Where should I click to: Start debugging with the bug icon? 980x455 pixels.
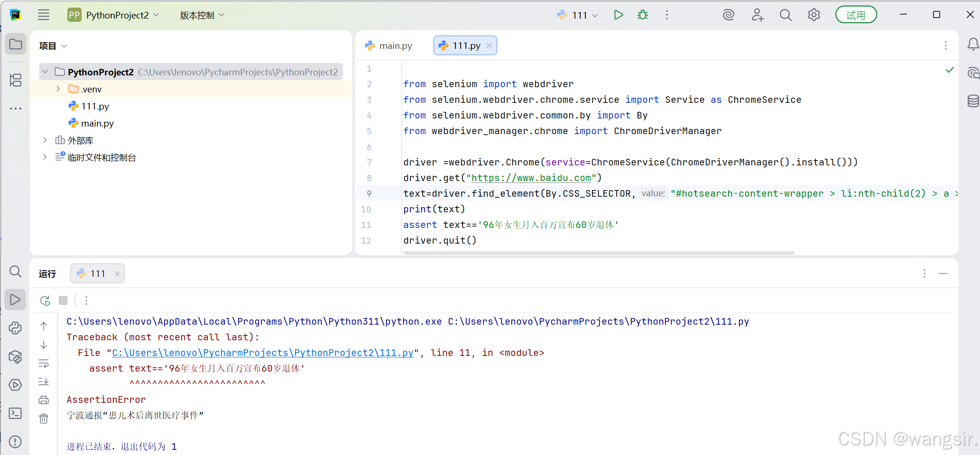pos(642,15)
